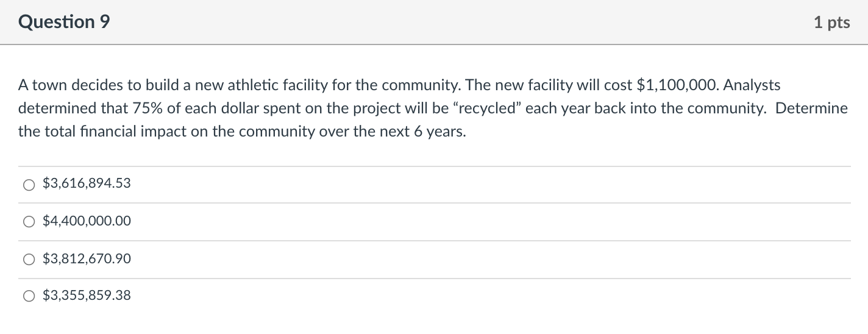Click the $3,355,859.38 answer label text
This screenshot has width=868, height=334.
click(x=87, y=296)
